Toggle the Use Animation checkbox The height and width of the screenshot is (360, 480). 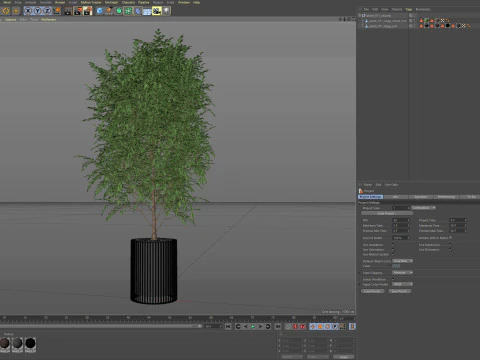(393, 245)
